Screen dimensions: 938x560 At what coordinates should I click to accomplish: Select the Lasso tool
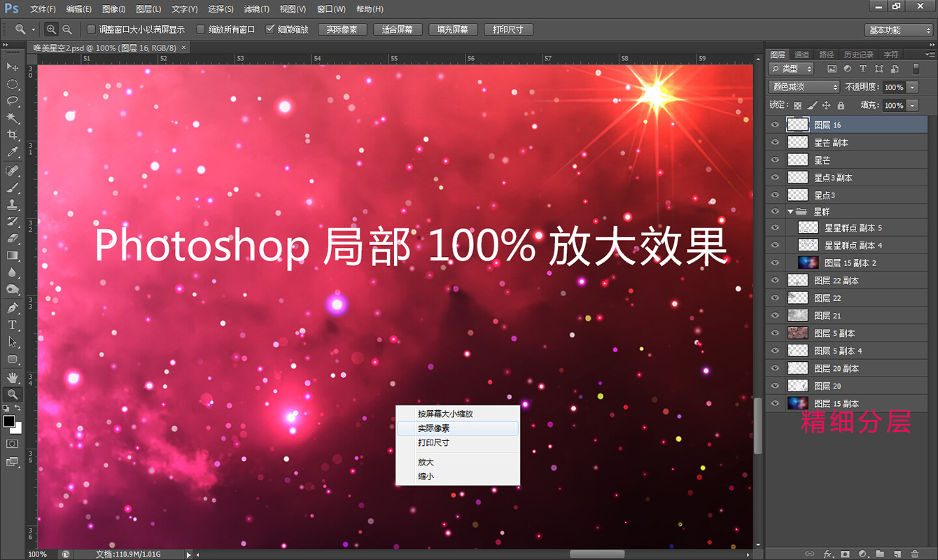tap(13, 101)
